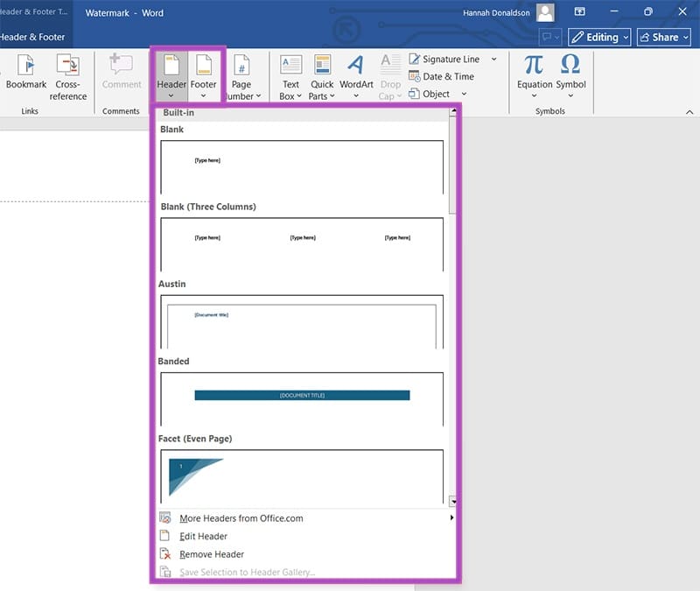Open the Editing mode selector
This screenshot has width=700, height=591.
pyautogui.click(x=600, y=37)
